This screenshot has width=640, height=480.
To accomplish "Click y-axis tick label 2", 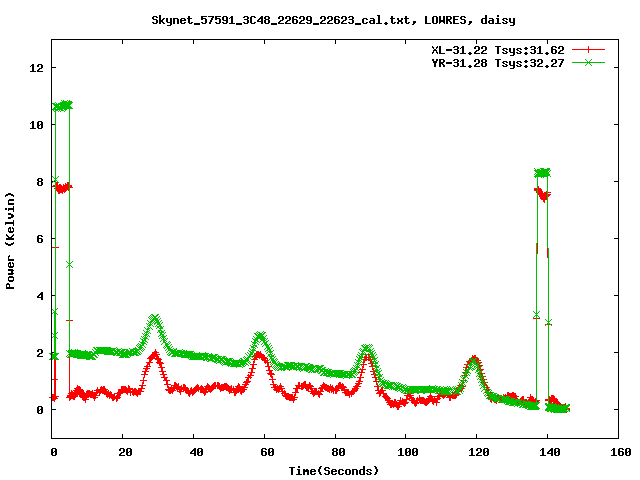I will point(40,353).
